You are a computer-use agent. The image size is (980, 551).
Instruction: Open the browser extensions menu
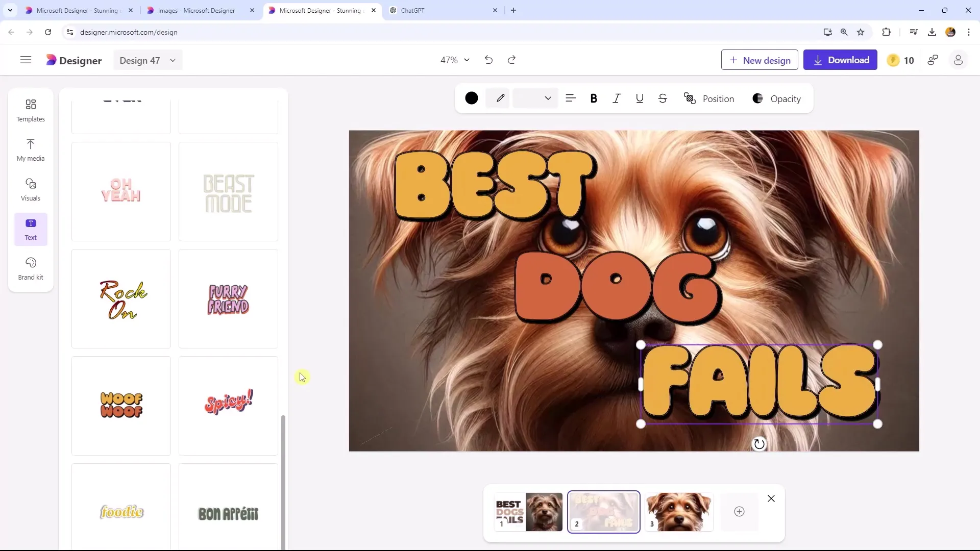coord(886,32)
